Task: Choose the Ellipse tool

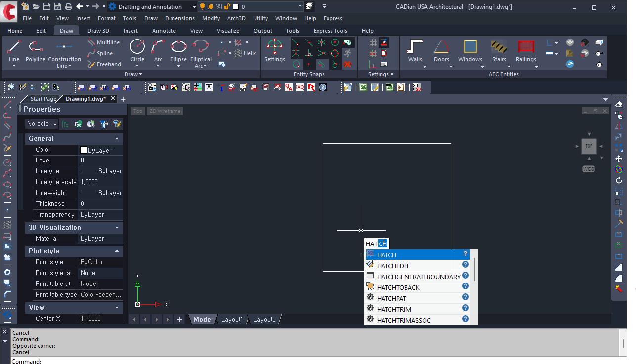Action: point(179,51)
